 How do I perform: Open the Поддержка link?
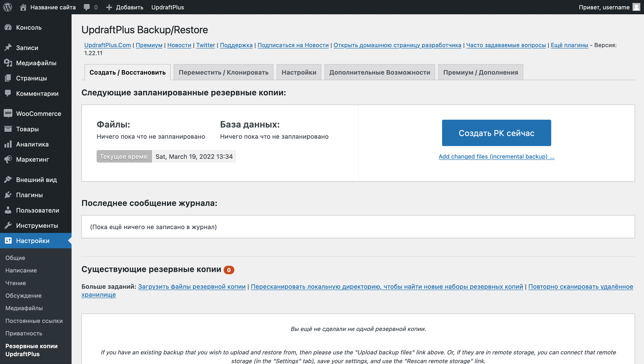pos(236,45)
